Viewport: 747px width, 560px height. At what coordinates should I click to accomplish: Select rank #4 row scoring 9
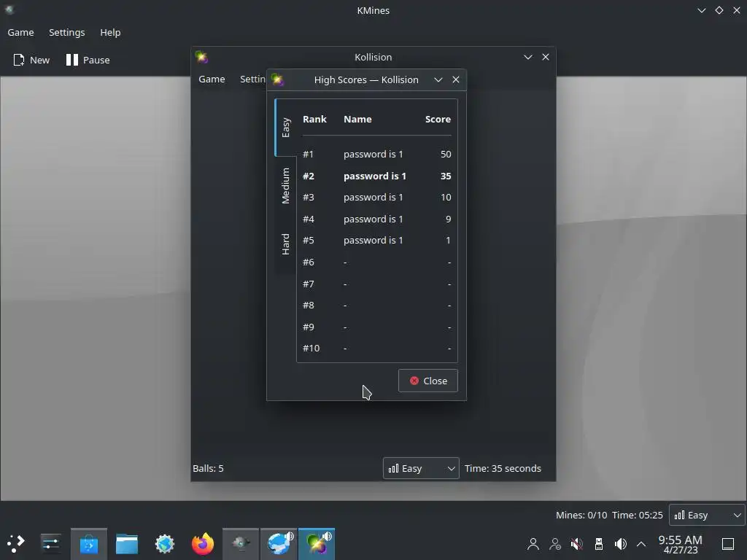click(x=377, y=219)
